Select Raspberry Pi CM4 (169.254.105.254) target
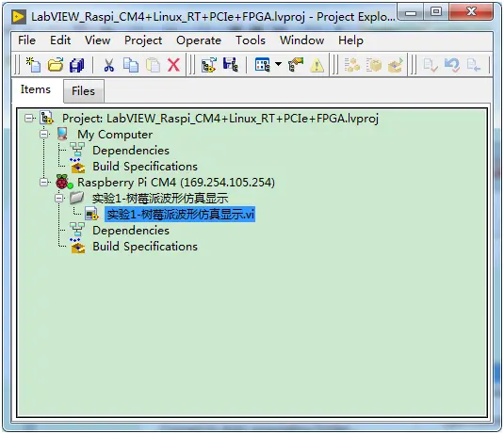 (176, 183)
